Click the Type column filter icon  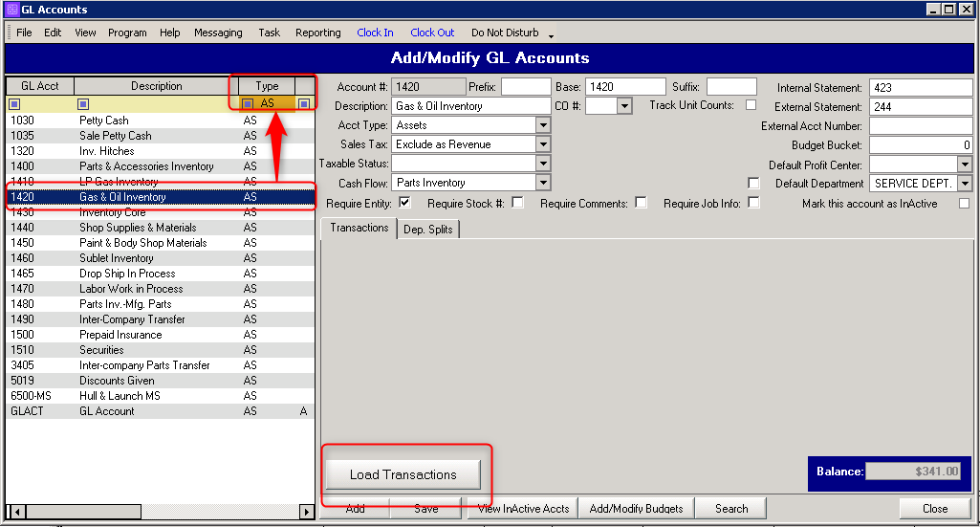(248, 104)
